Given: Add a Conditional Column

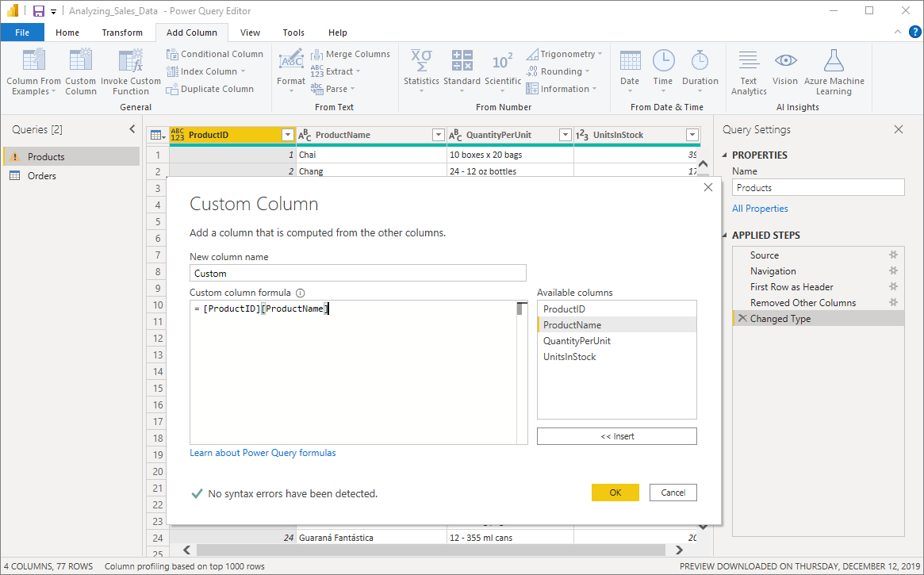Looking at the screenshot, I should pyautogui.click(x=215, y=53).
